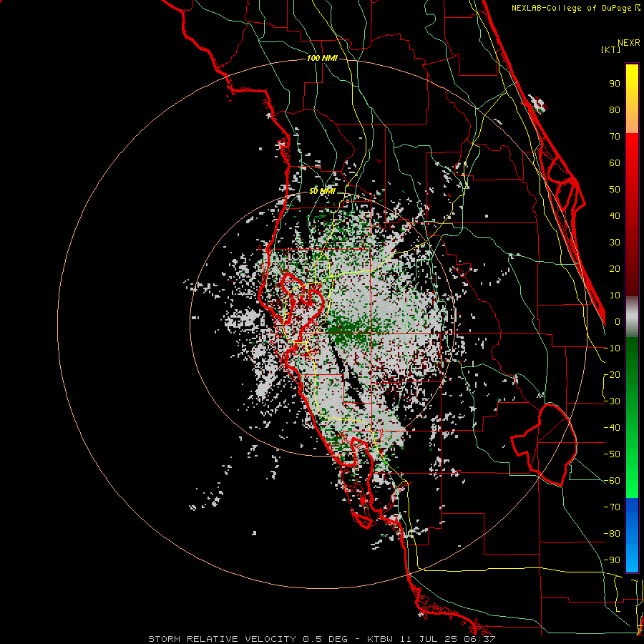This screenshot has height=644, width=644.
Task: Click the '-60' scale value
Action: [x=612, y=481]
